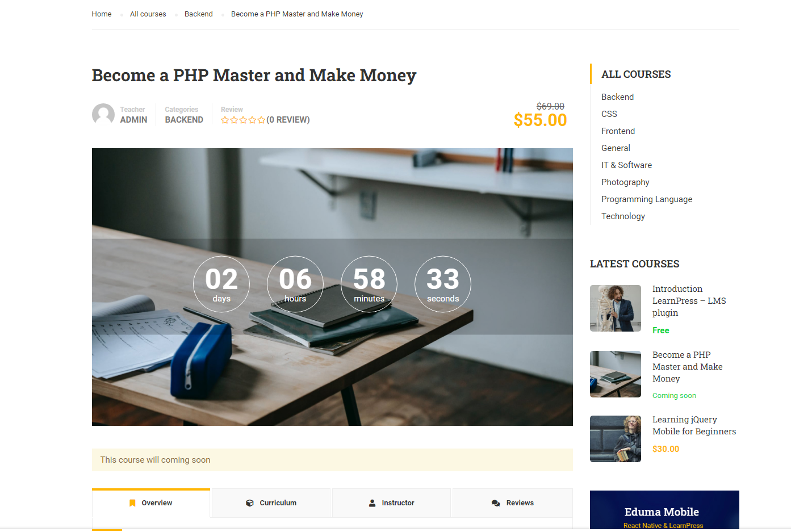The image size is (791, 532).
Task: Select the Instructor tab
Action: (392, 503)
